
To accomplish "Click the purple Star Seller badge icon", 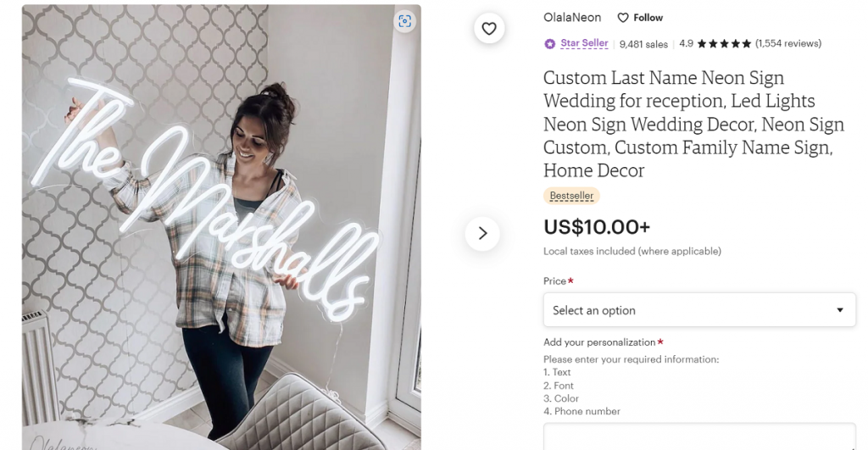I will coord(550,43).
